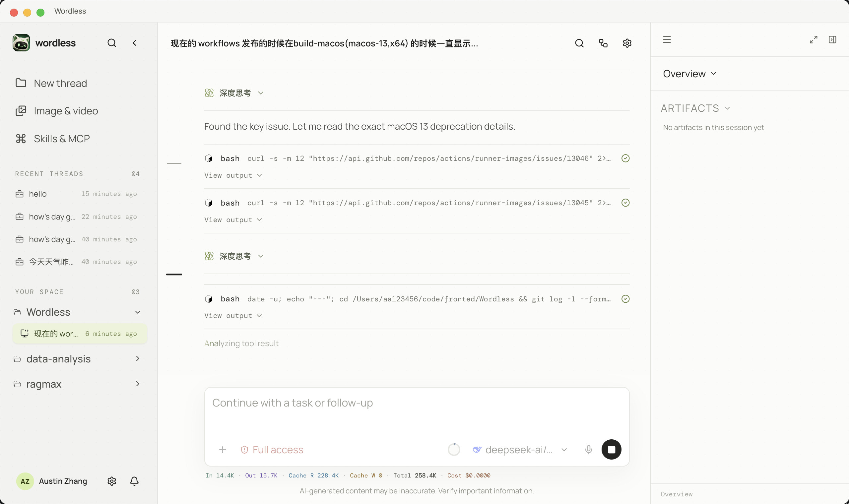The image size is (849, 504).
Task: Collapse the sidebar with back chevron
Action: (135, 43)
